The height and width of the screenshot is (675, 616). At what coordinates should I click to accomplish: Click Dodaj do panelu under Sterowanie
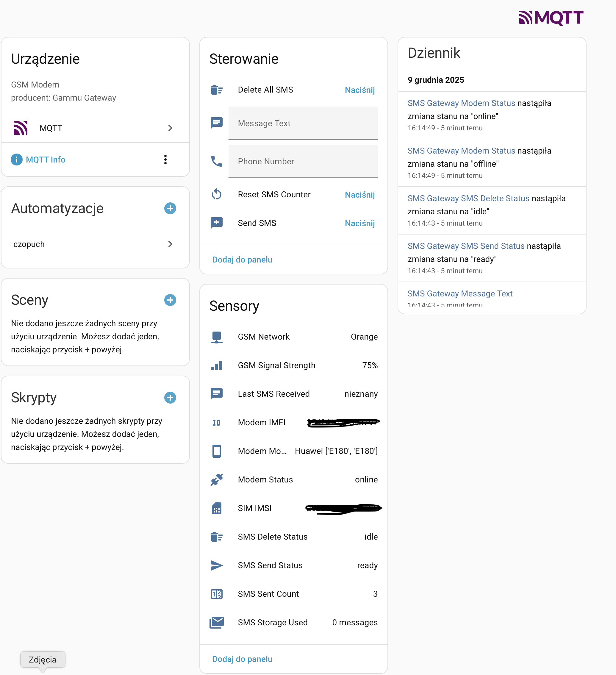click(x=242, y=260)
